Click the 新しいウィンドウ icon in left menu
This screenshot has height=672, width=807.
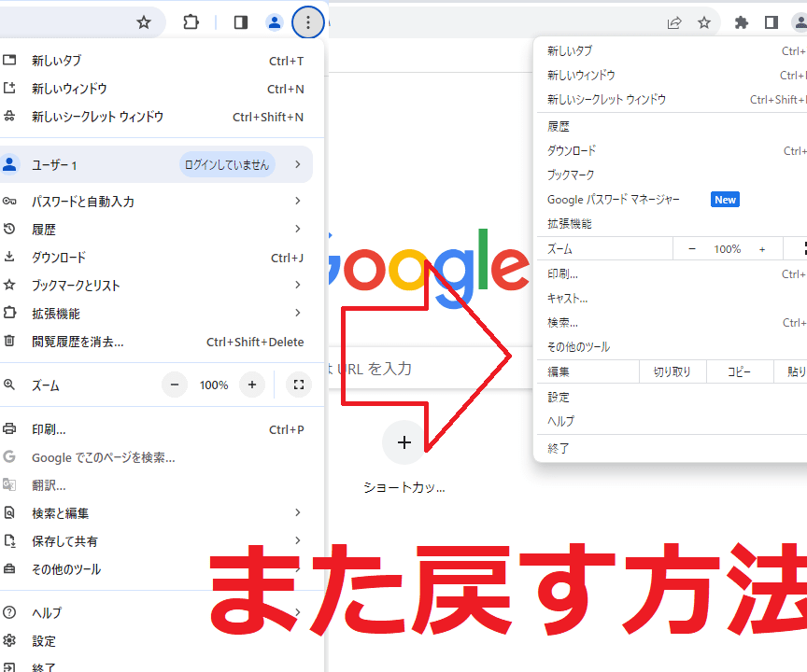[x=9, y=88]
